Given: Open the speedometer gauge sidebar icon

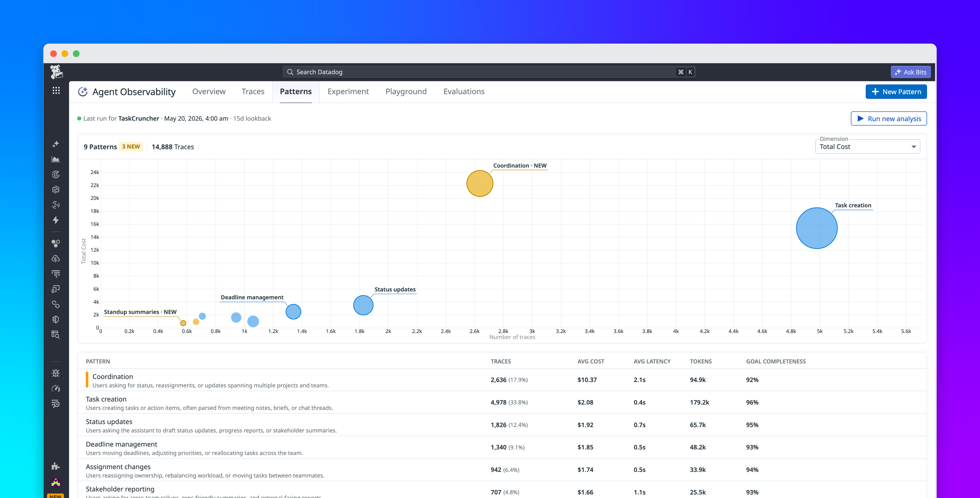Looking at the screenshot, I should pos(56,388).
